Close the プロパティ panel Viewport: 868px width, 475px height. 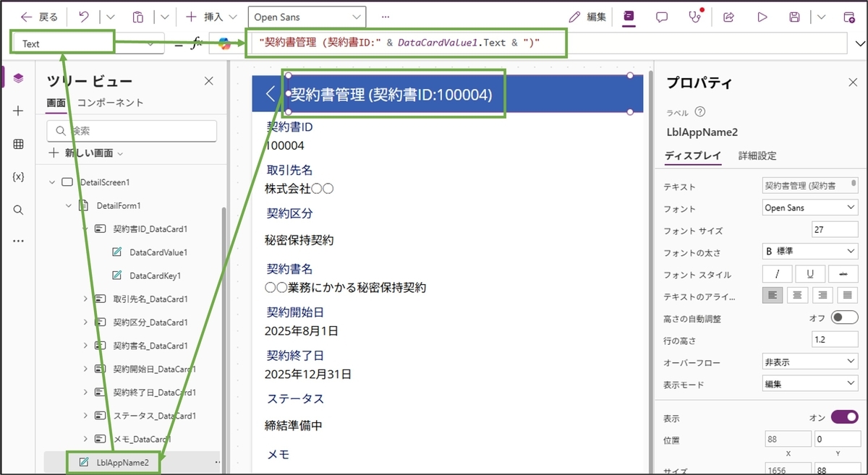click(853, 82)
